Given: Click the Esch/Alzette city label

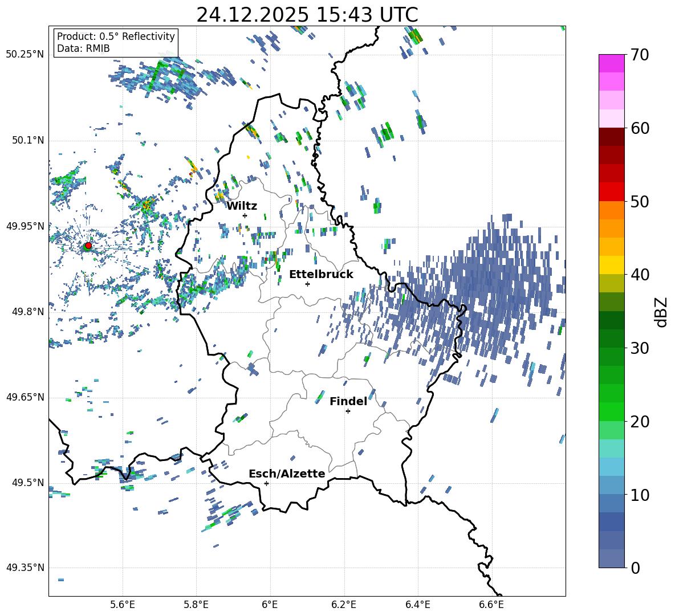Looking at the screenshot, I should pyautogui.click(x=287, y=474).
